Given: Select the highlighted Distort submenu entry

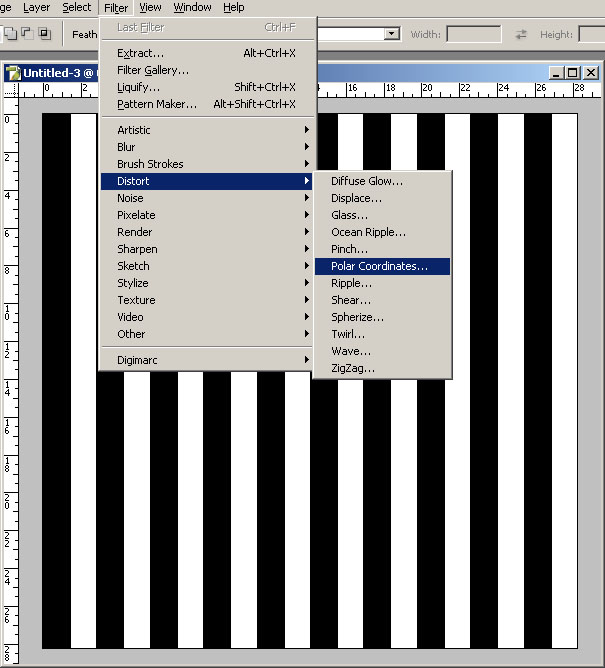Looking at the screenshot, I should pos(207,181).
